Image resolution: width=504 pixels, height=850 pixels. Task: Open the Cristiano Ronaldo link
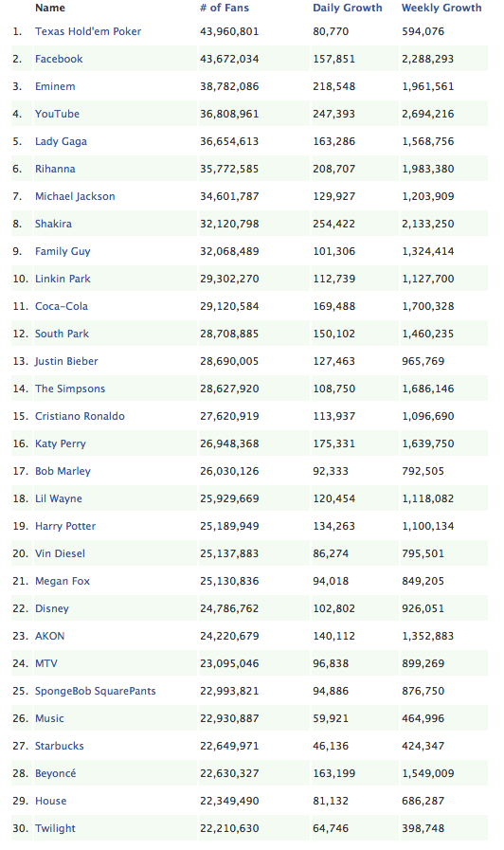point(80,416)
